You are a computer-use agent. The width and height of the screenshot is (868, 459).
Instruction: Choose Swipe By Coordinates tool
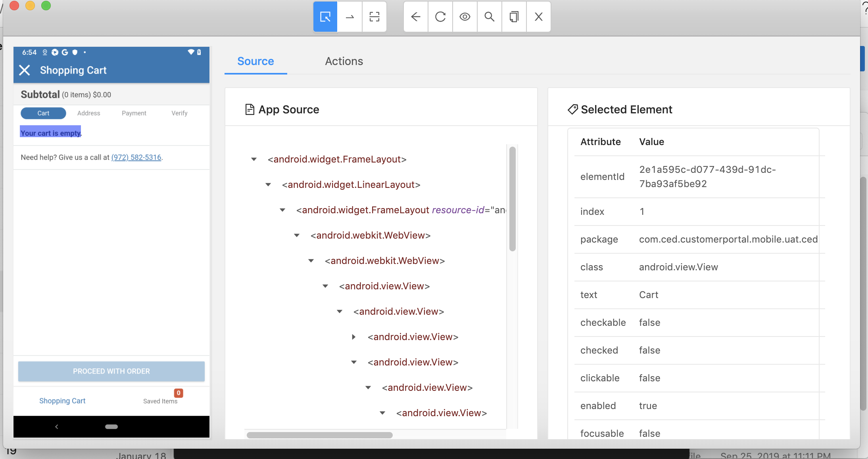350,17
